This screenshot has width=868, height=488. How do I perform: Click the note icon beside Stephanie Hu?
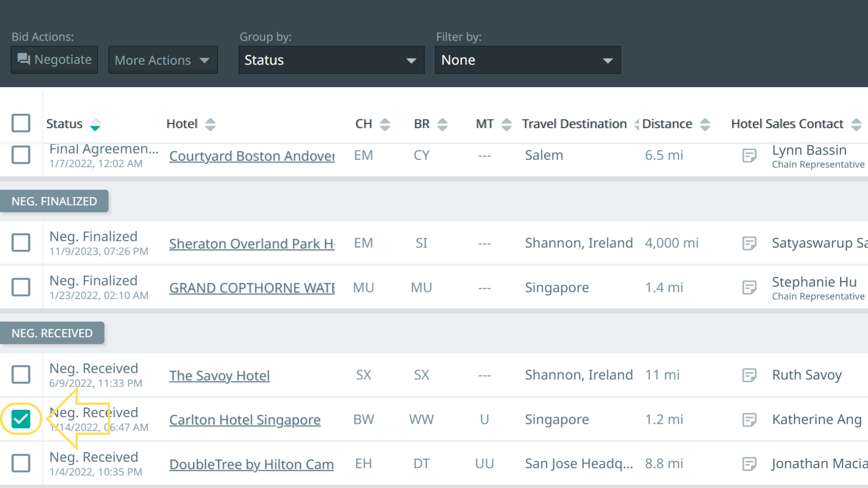(749, 287)
